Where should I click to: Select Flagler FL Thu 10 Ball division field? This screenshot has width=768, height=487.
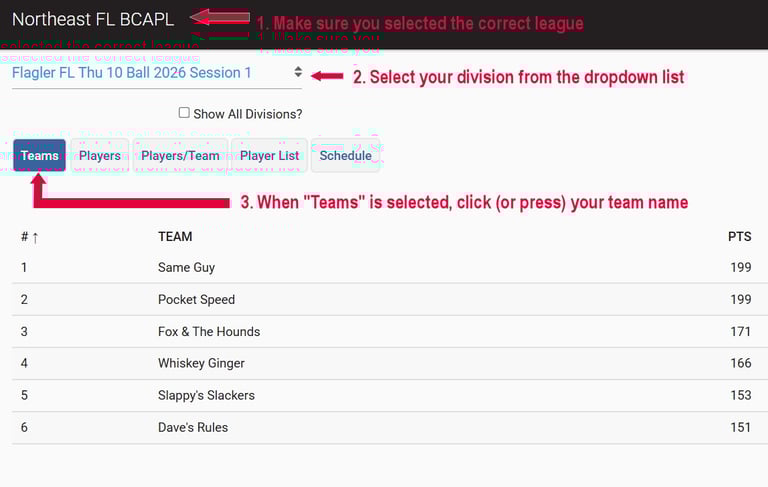132,73
